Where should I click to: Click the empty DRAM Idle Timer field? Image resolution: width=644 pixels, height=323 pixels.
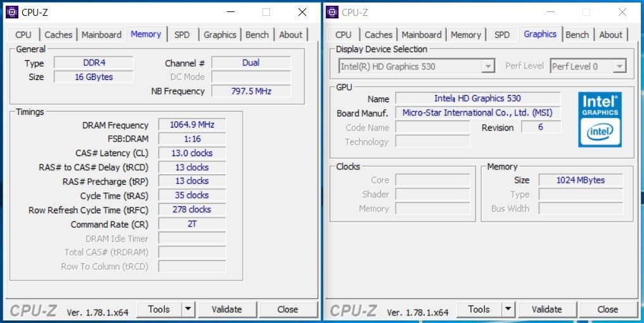pyautogui.click(x=192, y=238)
